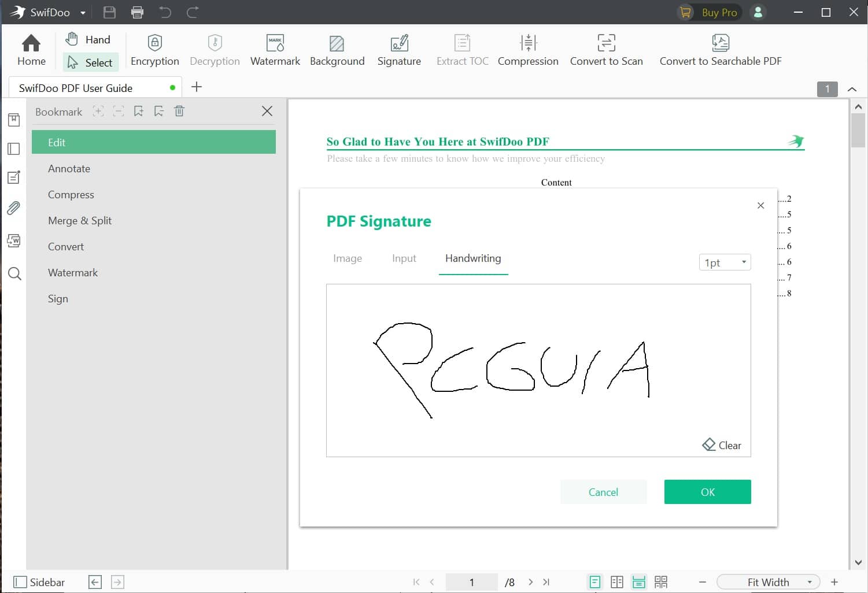Click the page number input field
Viewport: 868px width, 593px height.
(472, 582)
